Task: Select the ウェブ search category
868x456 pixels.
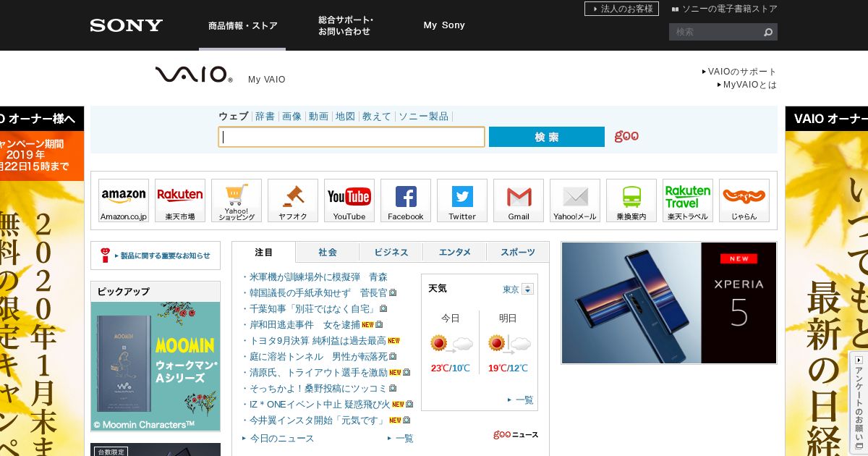Action: click(x=234, y=116)
